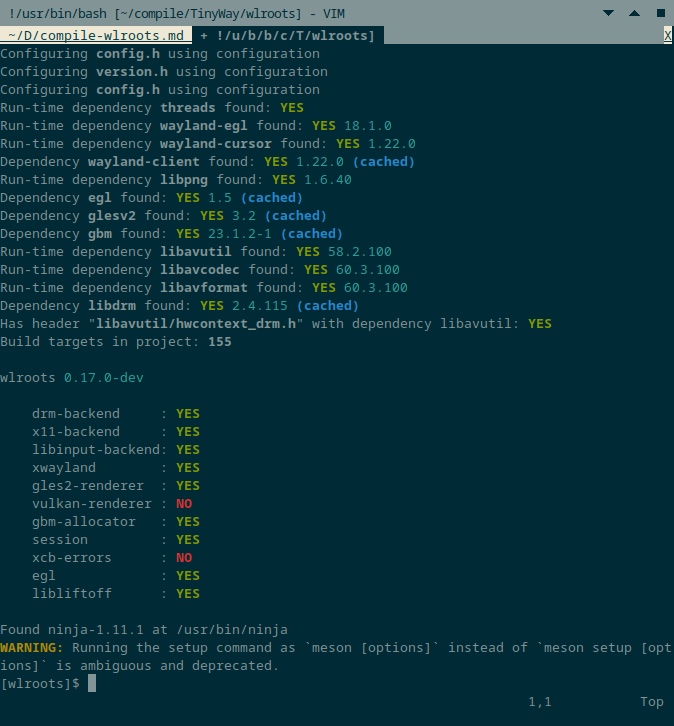Click the 1,1 cursor position indicator
The image size is (674, 726).
pos(540,702)
